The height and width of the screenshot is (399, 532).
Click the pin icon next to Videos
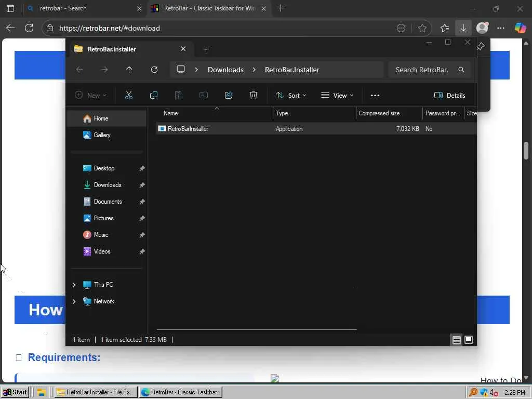point(142,251)
